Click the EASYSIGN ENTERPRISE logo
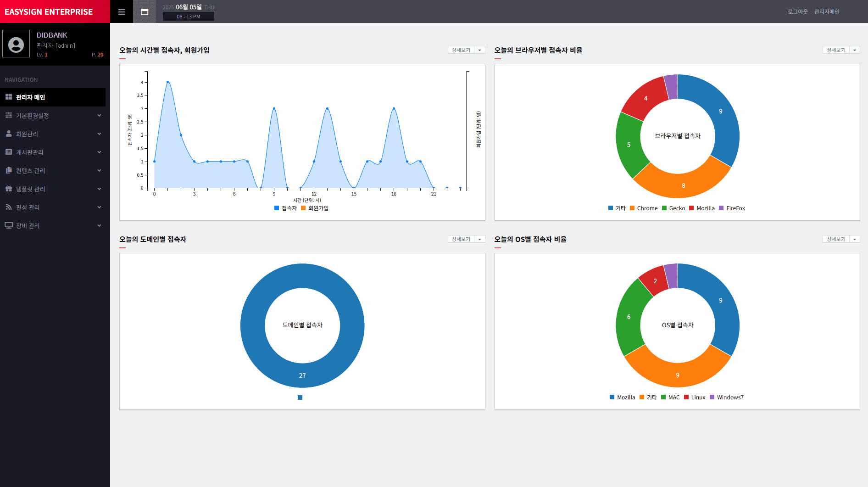Screen dimensions: 868x487 click(49, 12)
